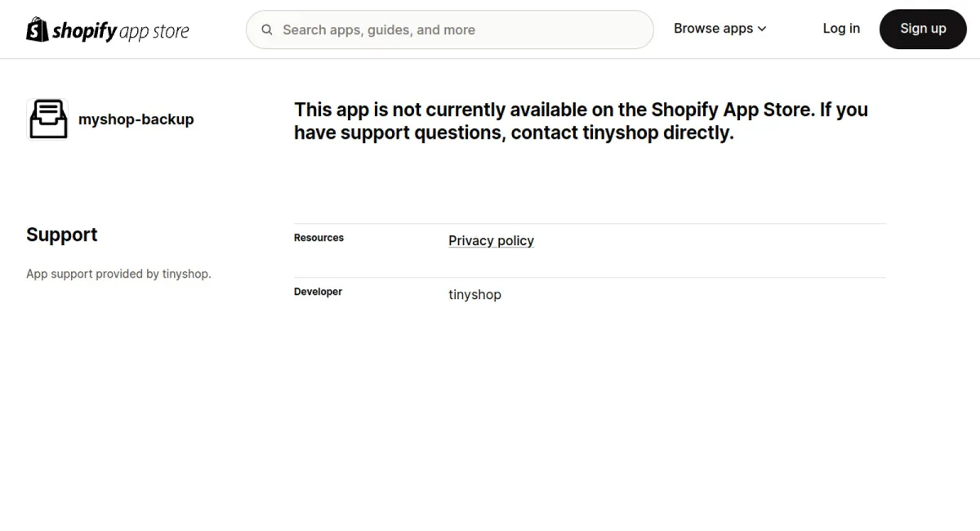Click the Log in button
This screenshot has width=980, height=531.
(x=841, y=29)
